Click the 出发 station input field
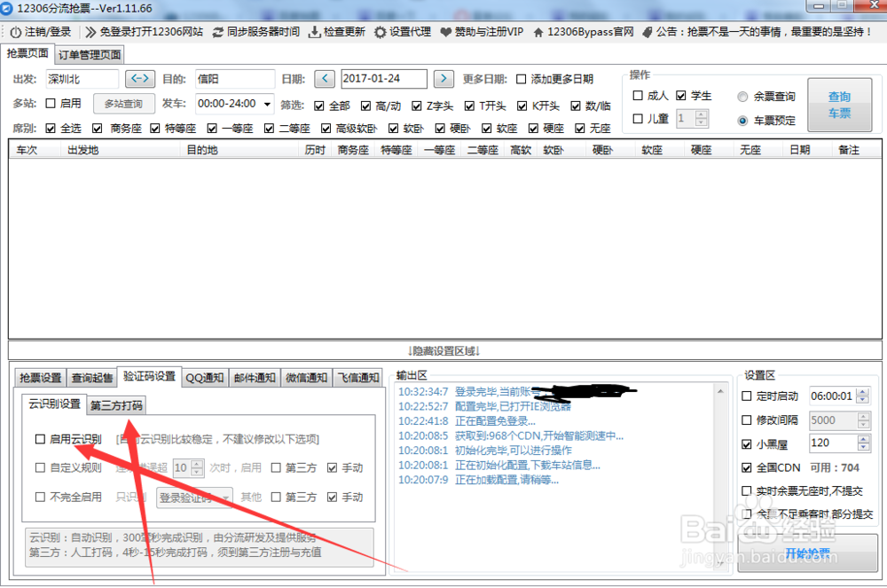 tap(82, 79)
